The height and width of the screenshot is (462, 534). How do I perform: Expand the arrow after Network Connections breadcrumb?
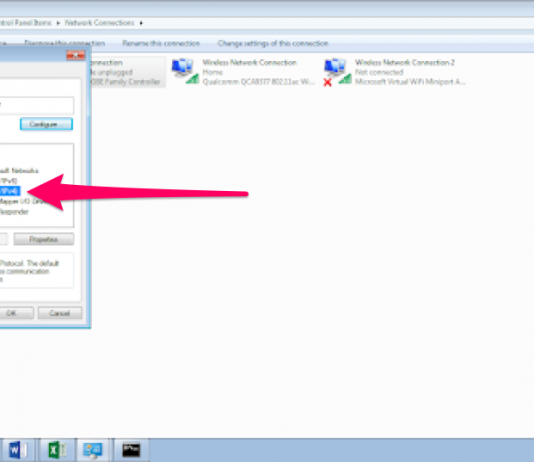point(141,23)
